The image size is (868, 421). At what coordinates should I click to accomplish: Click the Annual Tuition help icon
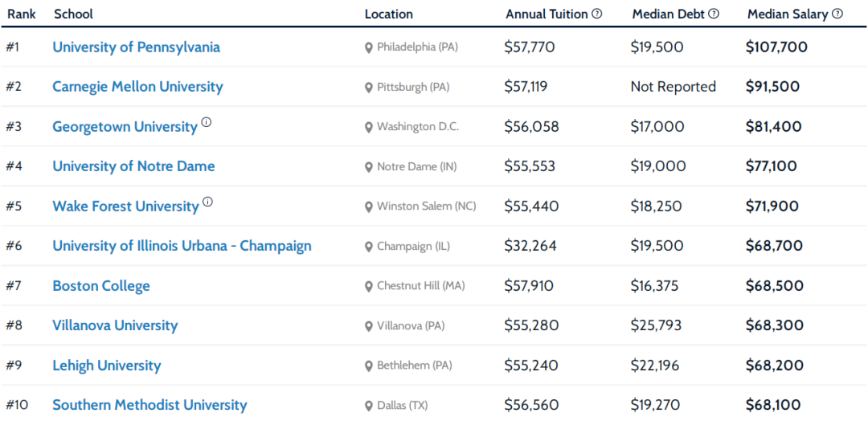point(597,14)
